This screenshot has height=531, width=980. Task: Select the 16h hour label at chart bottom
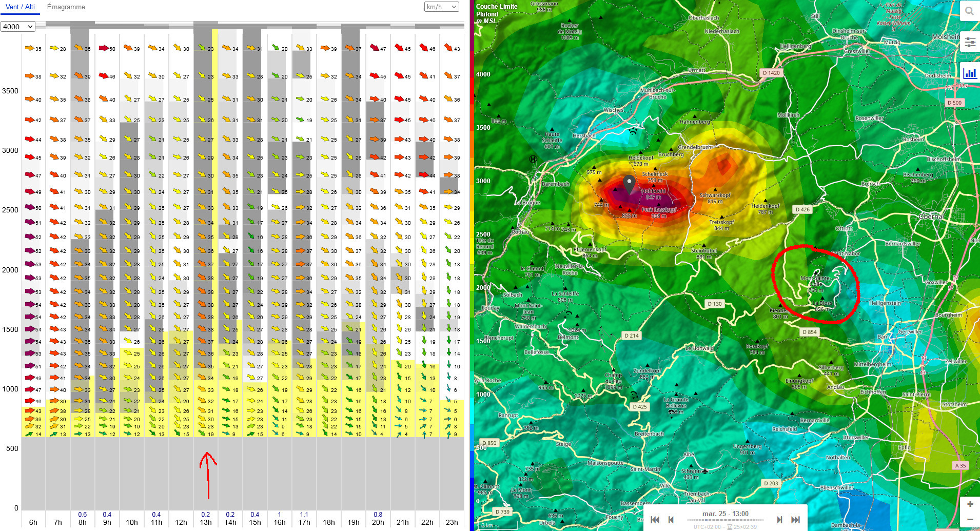(280, 522)
